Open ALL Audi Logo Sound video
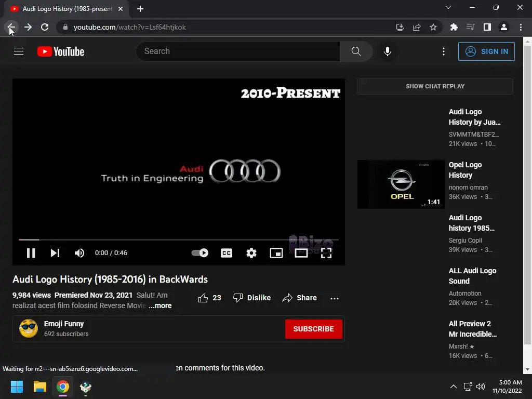This screenshot has height=399, width=532. pyautogui.click(x=472, y=275)
